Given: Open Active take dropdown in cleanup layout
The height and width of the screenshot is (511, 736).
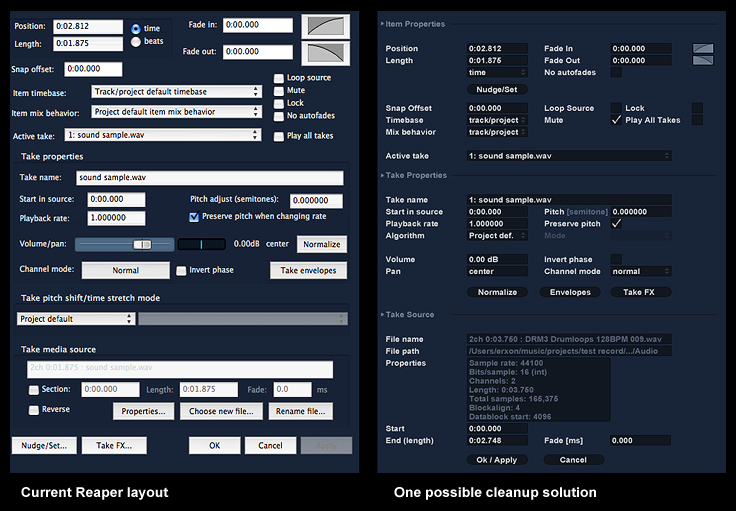Looking at the screenshot, I should 569,156.
